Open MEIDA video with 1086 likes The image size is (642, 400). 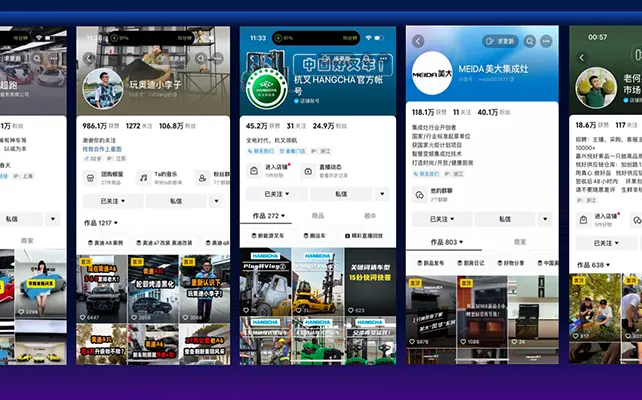[x=482, y=312]
